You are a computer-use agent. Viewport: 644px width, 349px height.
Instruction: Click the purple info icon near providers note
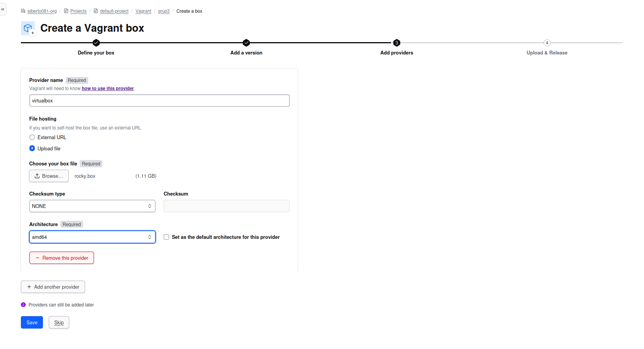point(23,305)
